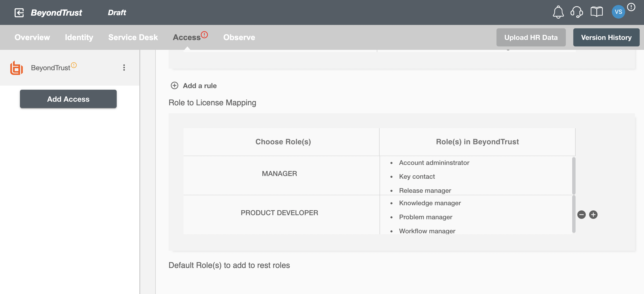Open the three-dot menu for BeyondTrust

click(124, 67)
